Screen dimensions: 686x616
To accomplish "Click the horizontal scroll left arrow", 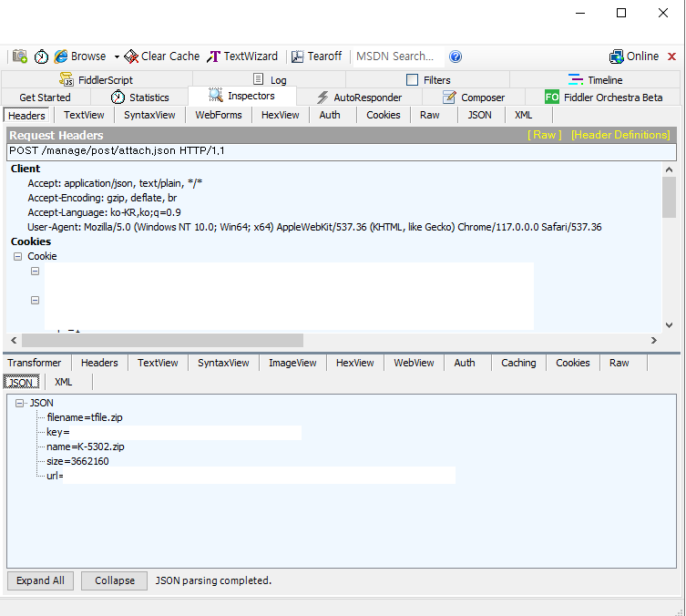I will coord(14,341).
